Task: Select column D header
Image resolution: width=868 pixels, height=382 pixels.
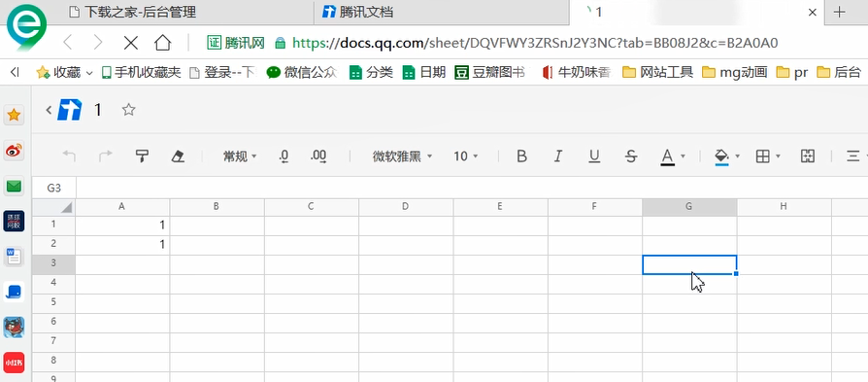Action: 406,207
